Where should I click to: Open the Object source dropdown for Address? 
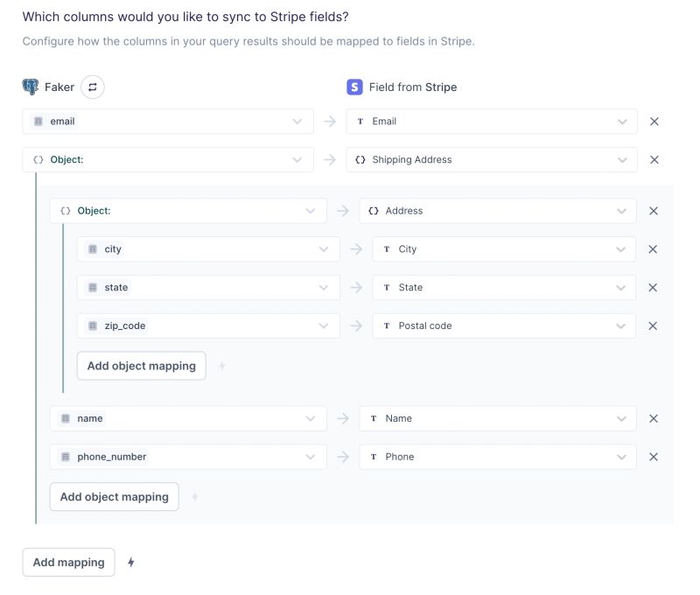point(188,211)
